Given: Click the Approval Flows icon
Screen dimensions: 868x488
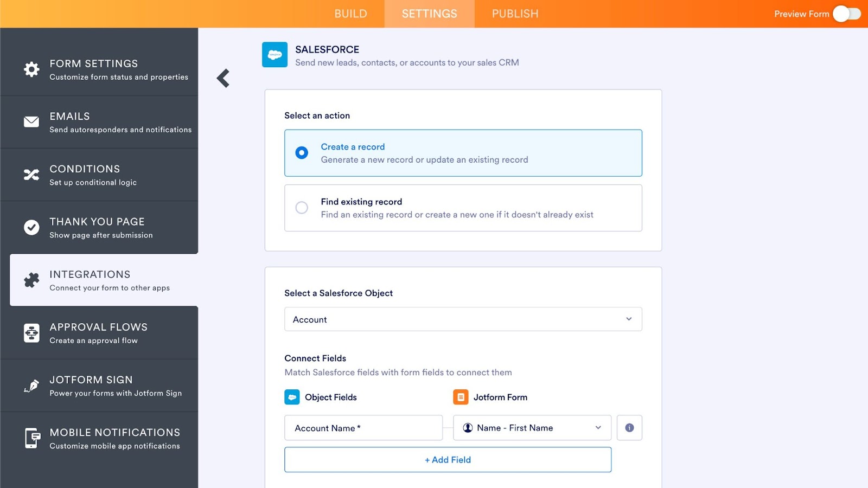Looking at the screenshot, I should pyautogui.click(x=31, y=333).
